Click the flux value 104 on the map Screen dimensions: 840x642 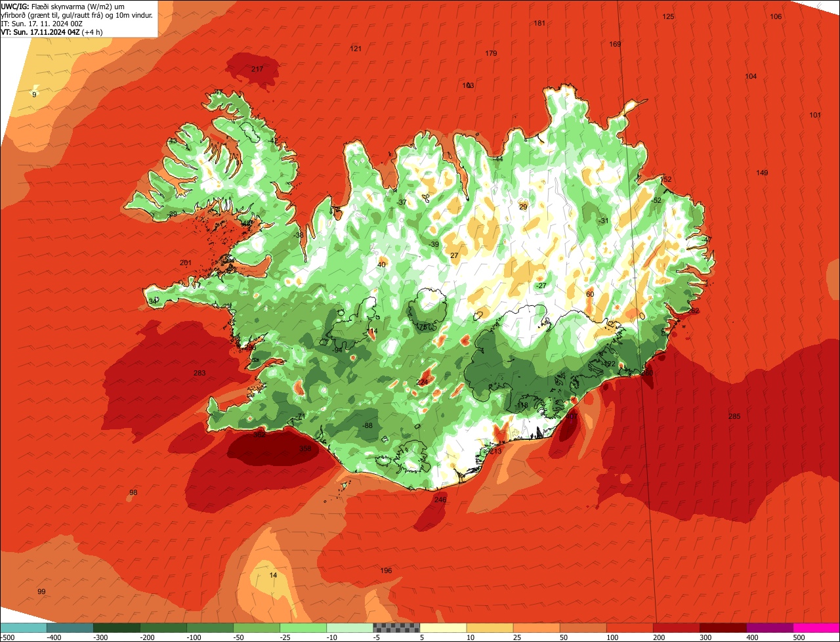pyautogui.click(x=751, y=76)
